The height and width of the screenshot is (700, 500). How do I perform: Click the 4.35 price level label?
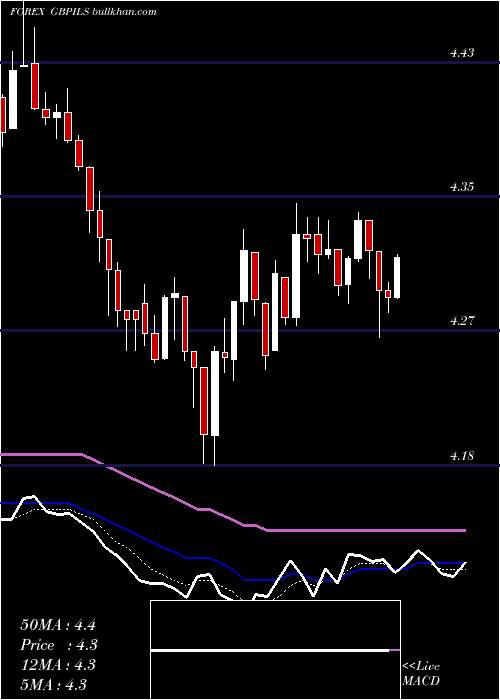click(462, 187)
